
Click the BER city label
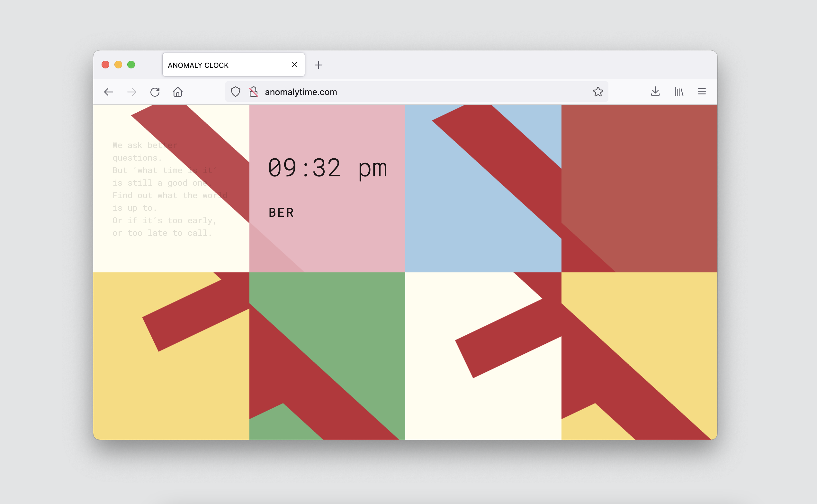click(x=281, y=213)
